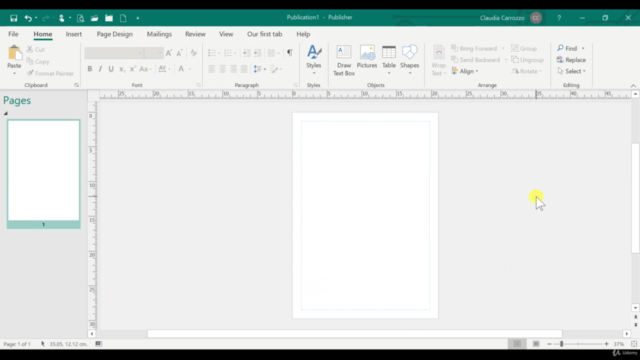
Task: Toggle Underline formatting
Action: click(x=111, y=69)
